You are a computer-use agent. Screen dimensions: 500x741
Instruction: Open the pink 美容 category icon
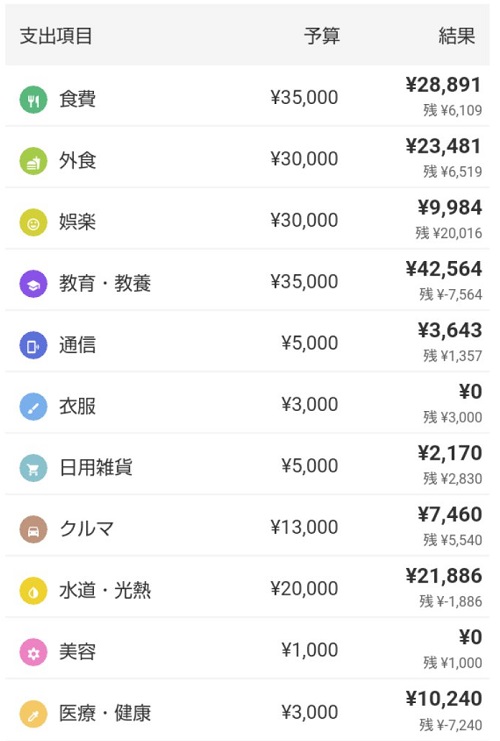click(33, 653)
